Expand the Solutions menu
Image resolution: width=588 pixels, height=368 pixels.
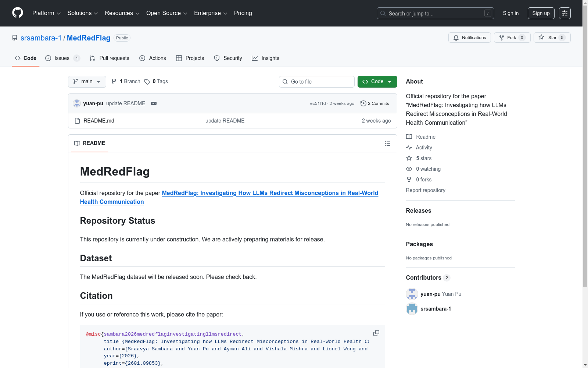point(83,13)
